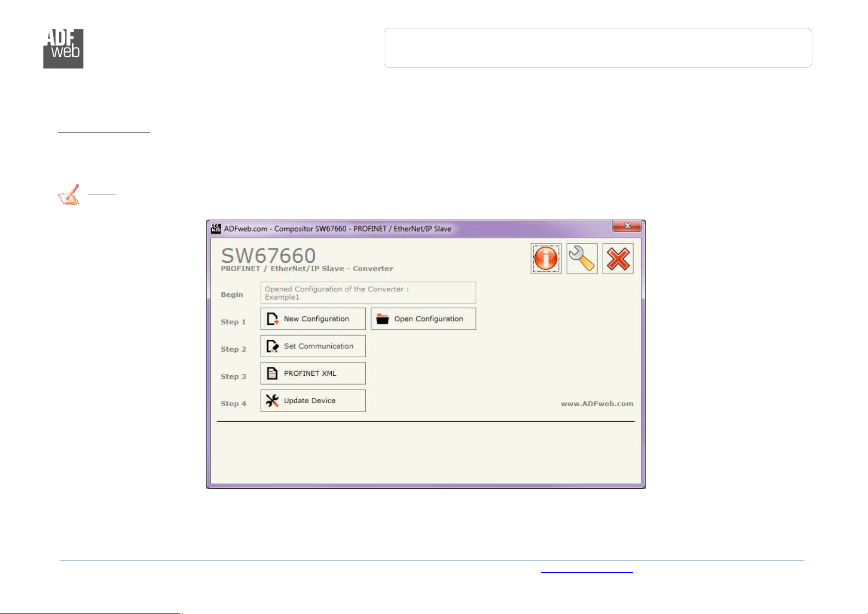
Task: Click the Begin label
Action: point(232,294)
